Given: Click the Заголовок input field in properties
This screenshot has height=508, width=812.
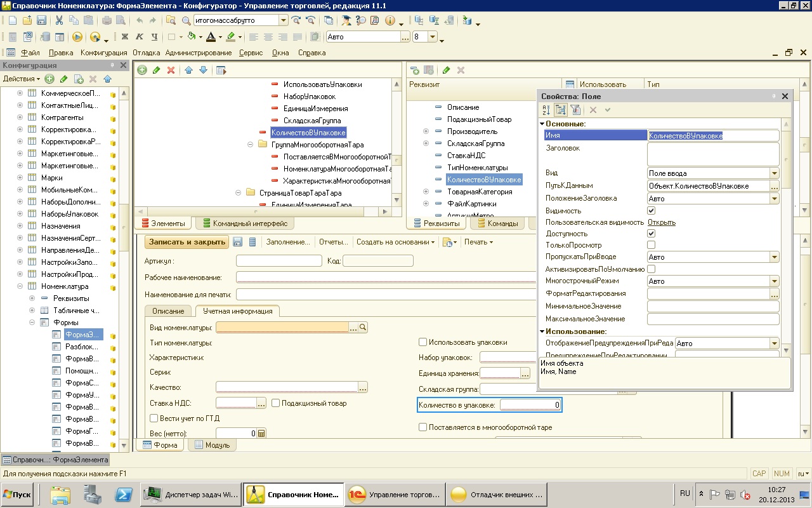Looking at the screenshot, I should [712, 154].
